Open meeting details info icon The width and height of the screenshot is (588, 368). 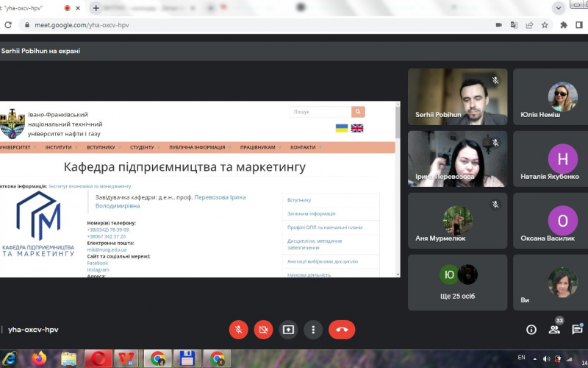pos(531,330)
